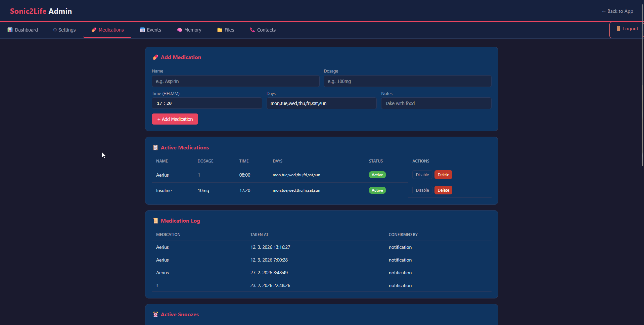Click the Contacts phone icon
Viewport: 644px width, 325px height.
point(252,30)
